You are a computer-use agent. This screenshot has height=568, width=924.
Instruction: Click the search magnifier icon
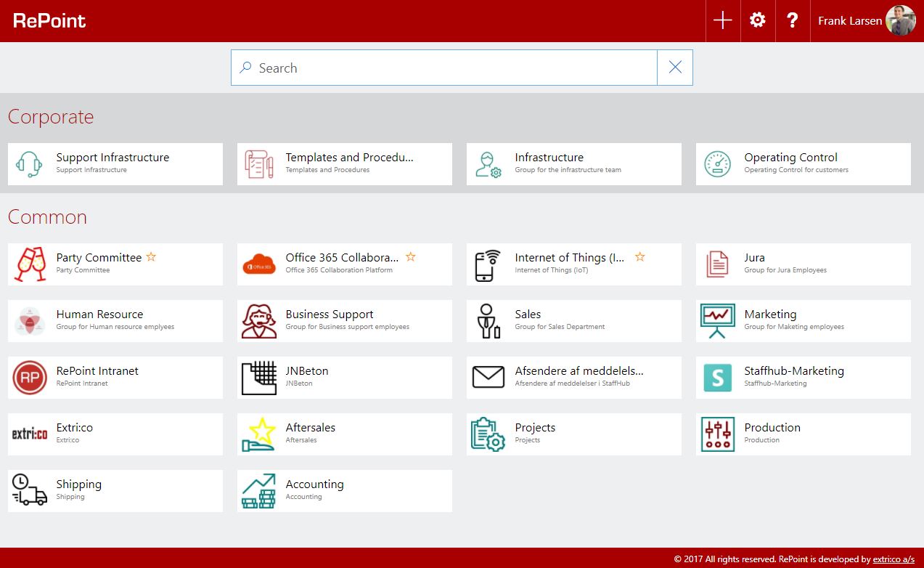click(245, 68)
